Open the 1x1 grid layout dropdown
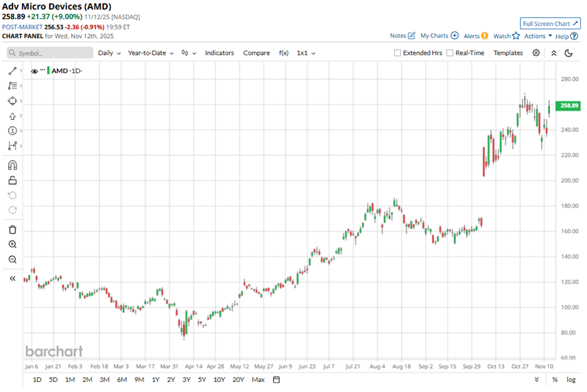The image size is (587, 392). [306, 53]
